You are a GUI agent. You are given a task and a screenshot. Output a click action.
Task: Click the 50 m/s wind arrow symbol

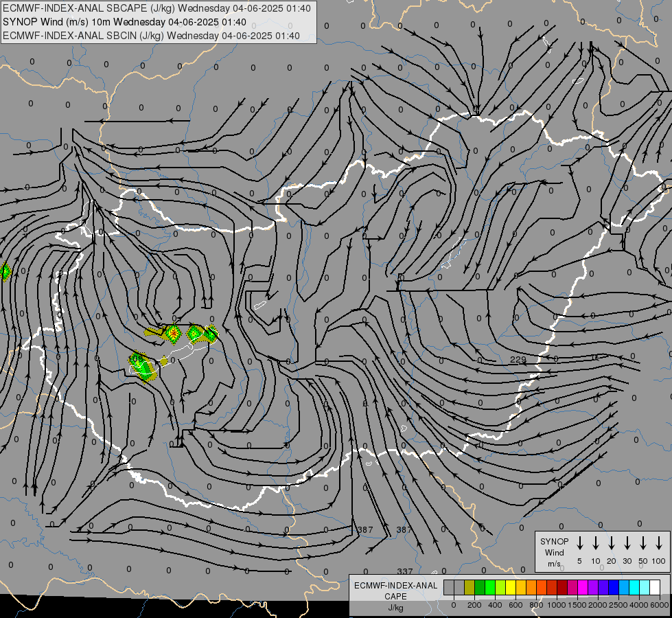coord(643,543)
